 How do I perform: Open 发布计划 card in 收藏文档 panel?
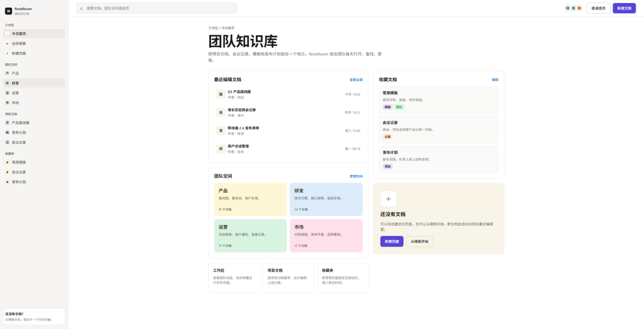tap(438, 159)
